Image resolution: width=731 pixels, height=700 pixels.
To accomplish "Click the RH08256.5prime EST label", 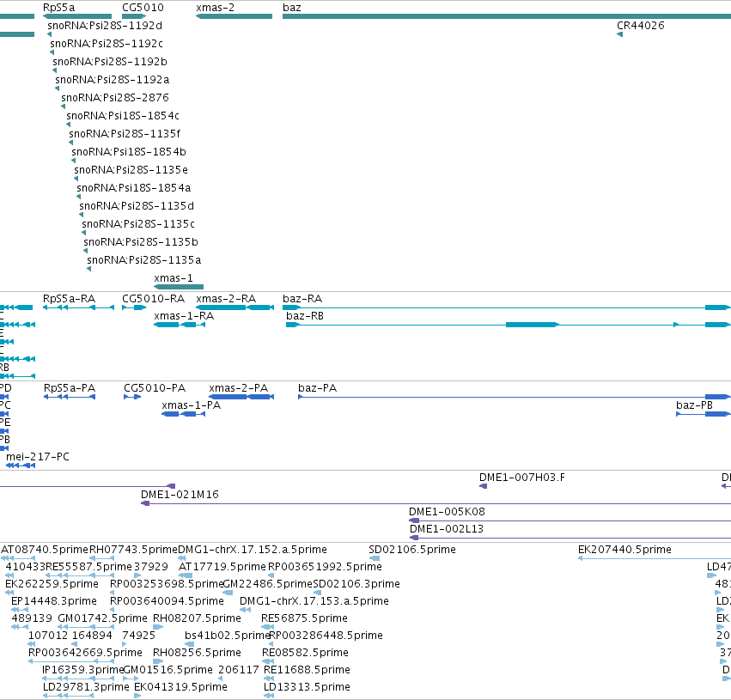I will (198, 653).
